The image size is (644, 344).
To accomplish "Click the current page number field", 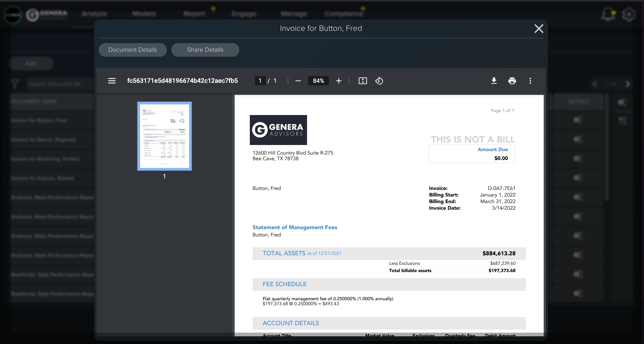I will (x=260, y=81).
